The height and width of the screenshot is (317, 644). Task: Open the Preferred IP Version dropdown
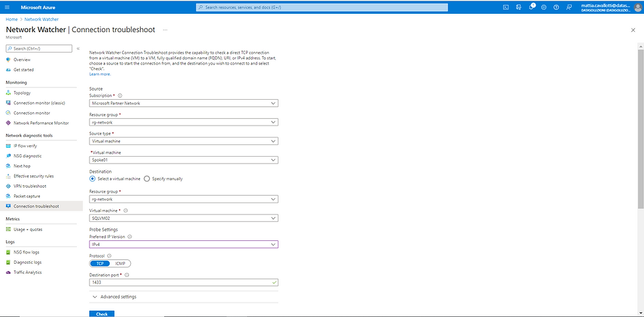[x=183, y=244]
